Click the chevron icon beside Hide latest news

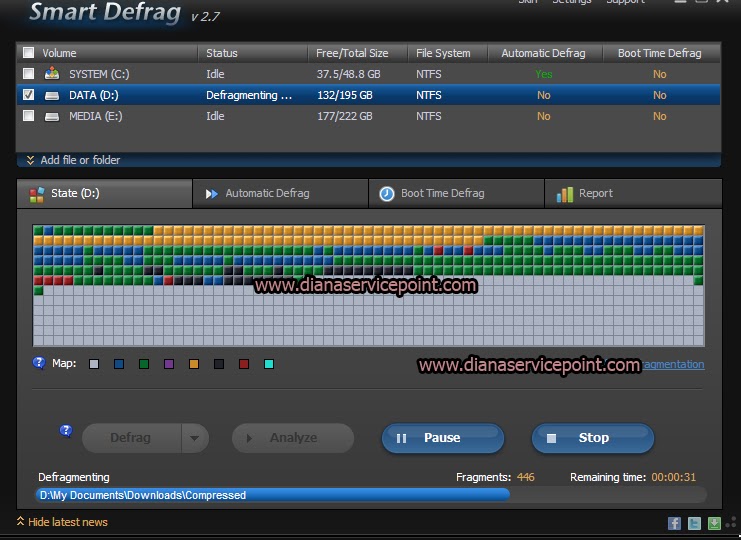pyautogui.click(x=20, y=521)
